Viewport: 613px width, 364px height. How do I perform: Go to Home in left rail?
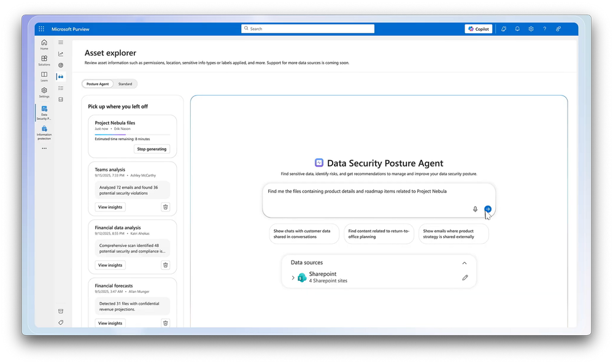click(44, 45)
